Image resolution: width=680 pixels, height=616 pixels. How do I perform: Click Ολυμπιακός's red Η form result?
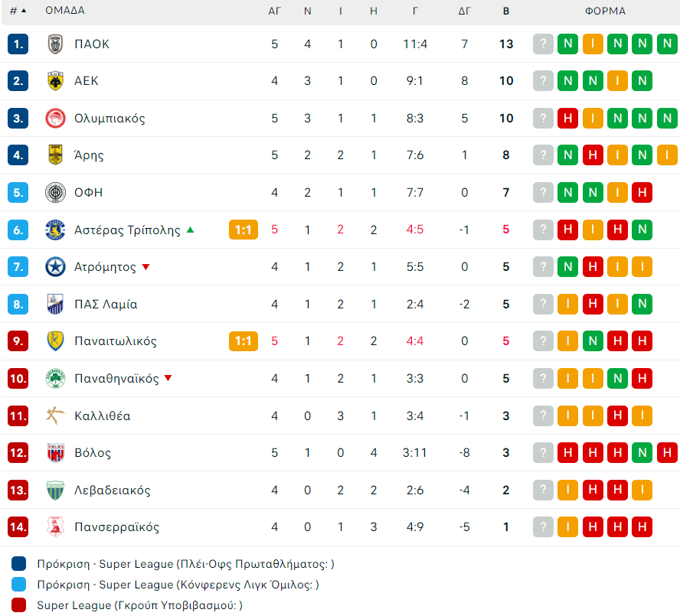tap(567, 118)
